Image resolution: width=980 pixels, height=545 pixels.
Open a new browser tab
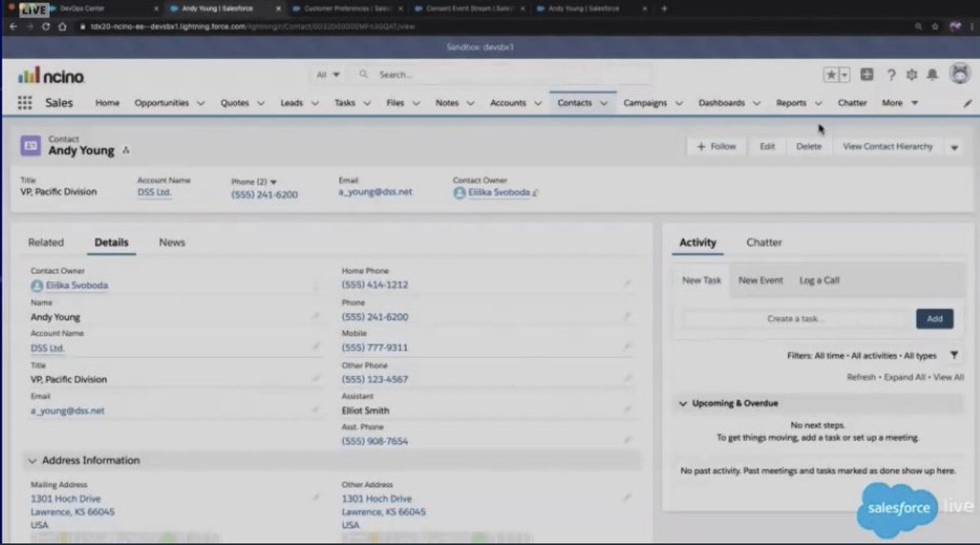click(664, 8)
